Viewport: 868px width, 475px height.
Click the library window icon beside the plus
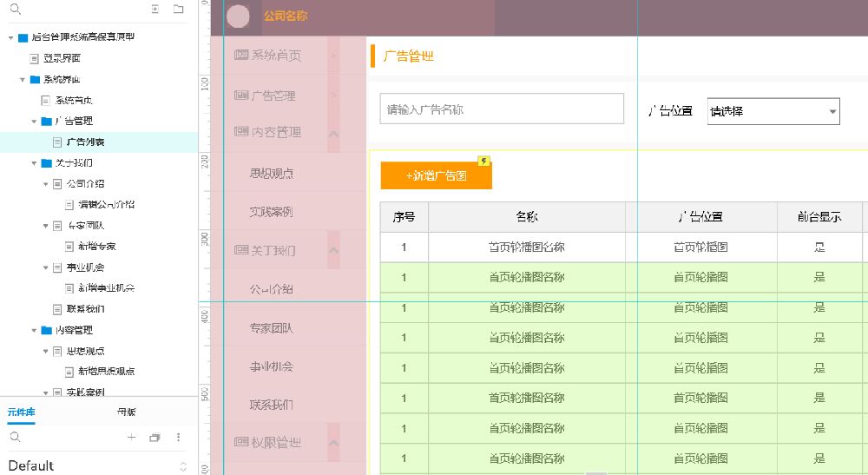(x=155, y=438)
